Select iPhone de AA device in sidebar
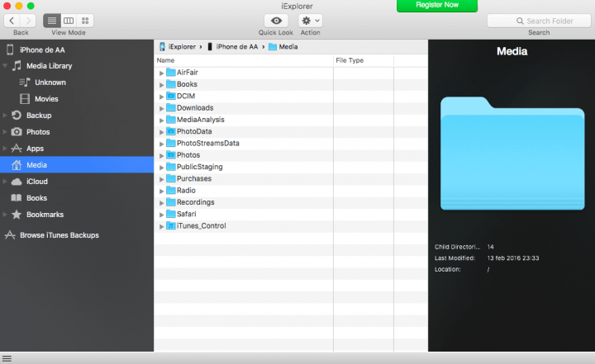The image size is (595, 364). [42, 50]
